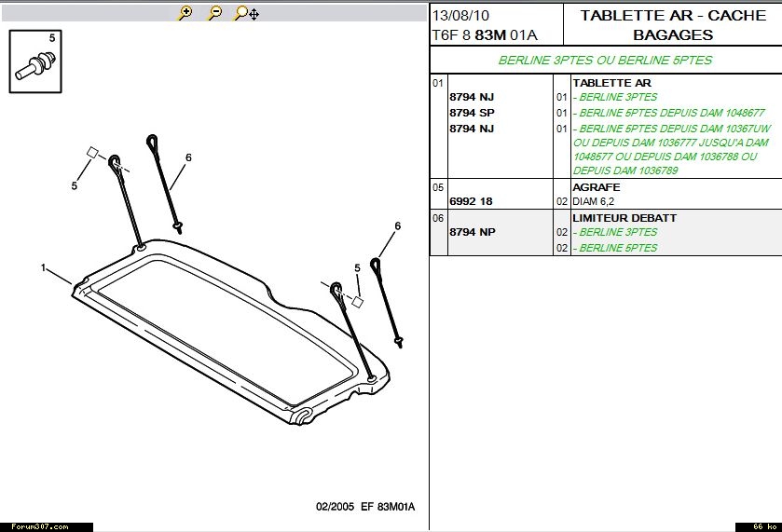Select the zoom and pan tool

click(x=246, y=13)
